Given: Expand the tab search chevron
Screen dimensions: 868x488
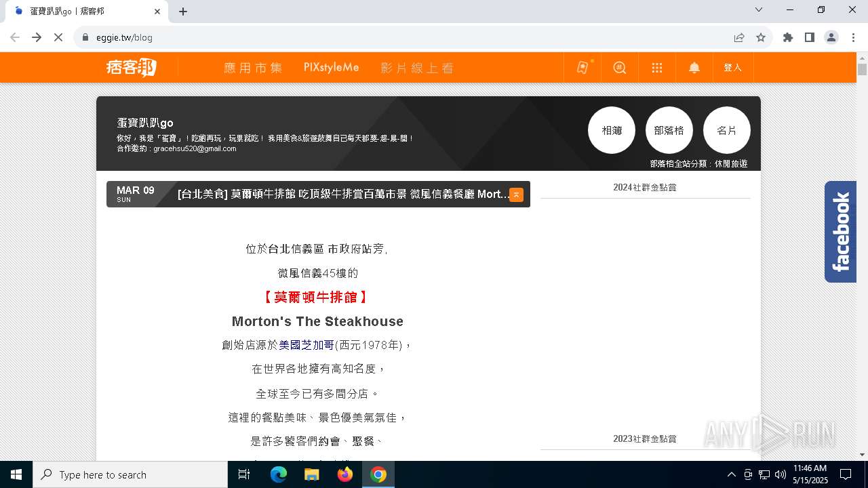Looking at the screenshot, I should pyautogui.click(x=759, y=9).
